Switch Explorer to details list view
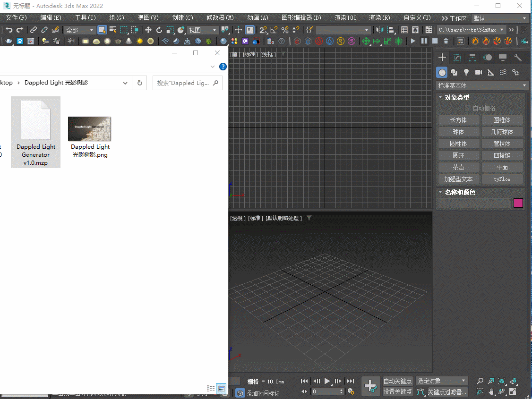The image size is (532, 399). pos(211,389)
